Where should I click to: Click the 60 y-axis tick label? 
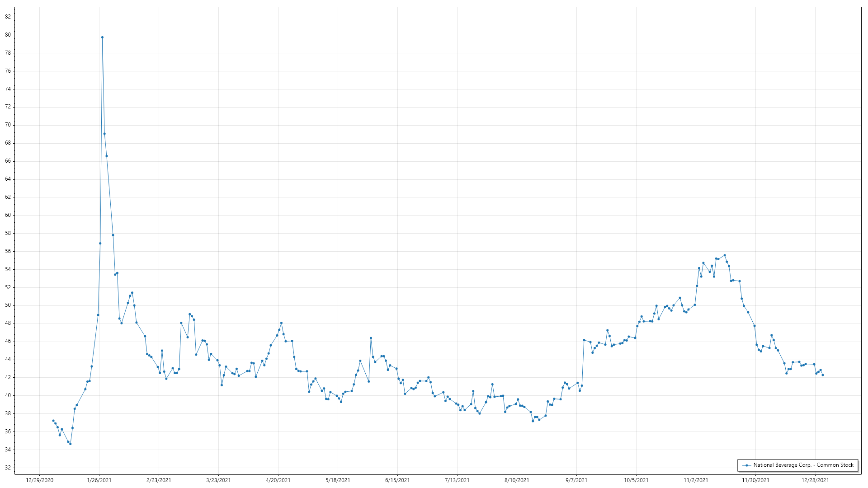(8, 215)
